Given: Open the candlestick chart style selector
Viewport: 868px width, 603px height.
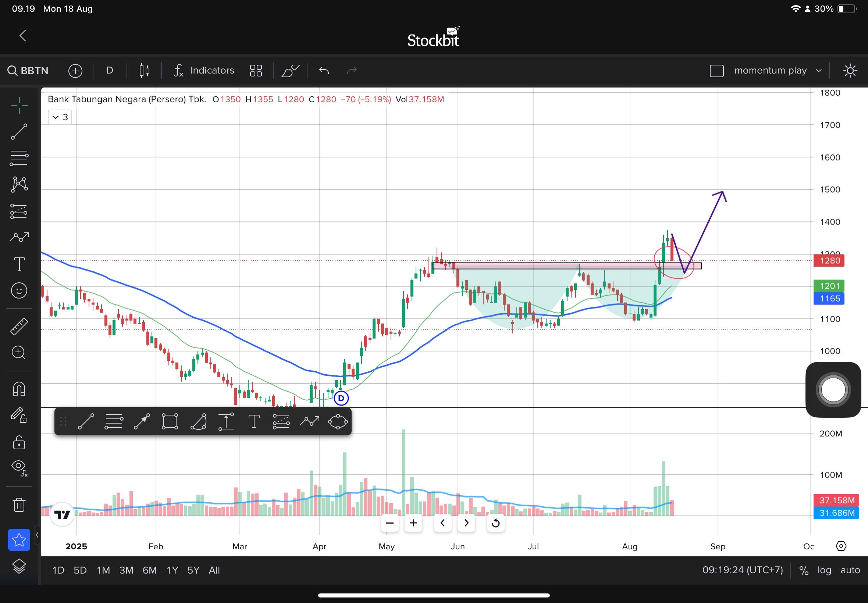Looking at the screenshot, I should [144, 71].
